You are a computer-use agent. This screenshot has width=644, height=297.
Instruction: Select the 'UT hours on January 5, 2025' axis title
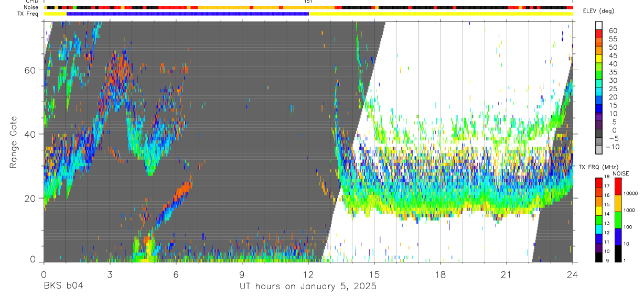pyautogui.click(x=308, y=287)
